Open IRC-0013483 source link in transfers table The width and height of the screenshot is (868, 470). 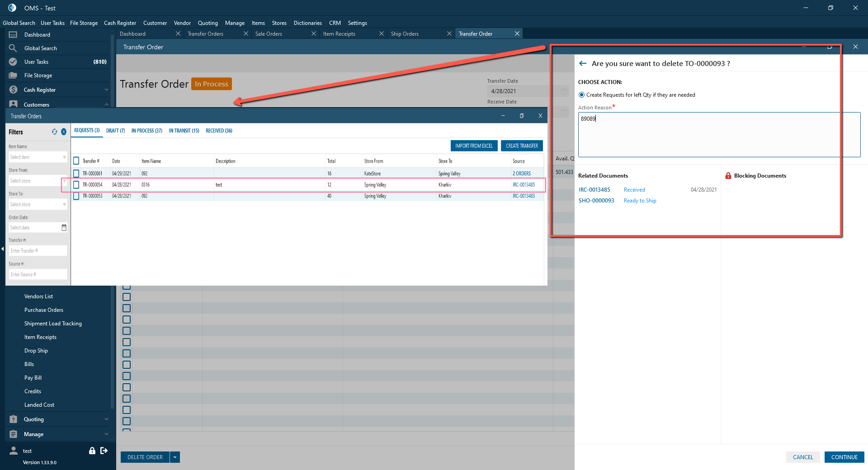coord(524,196)
